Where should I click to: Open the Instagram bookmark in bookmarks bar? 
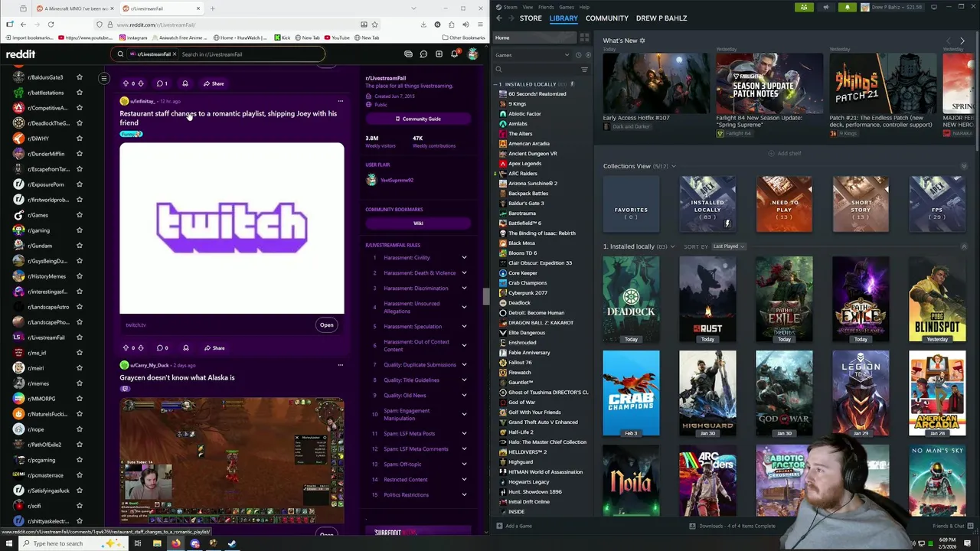click(133, 37)
